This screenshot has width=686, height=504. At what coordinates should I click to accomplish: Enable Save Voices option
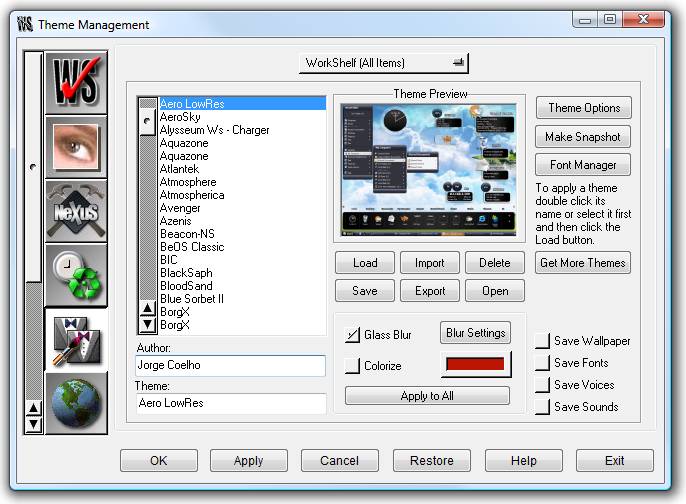point(542,385)
